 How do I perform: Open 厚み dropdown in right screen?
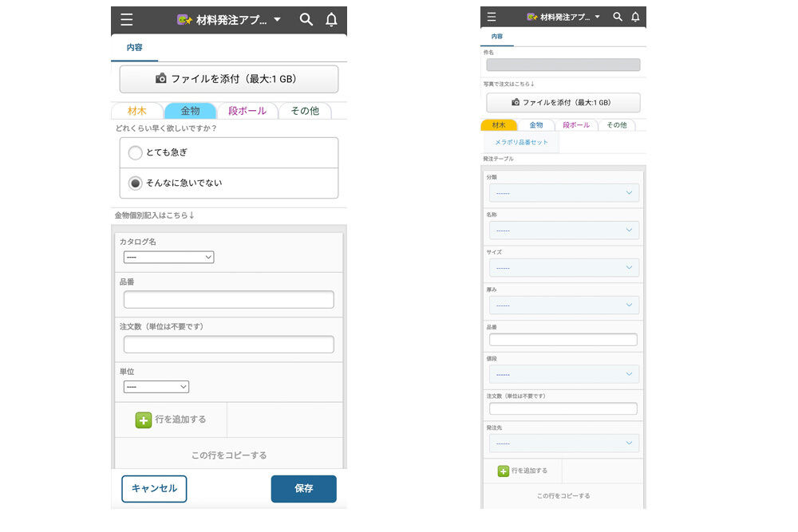564,305
